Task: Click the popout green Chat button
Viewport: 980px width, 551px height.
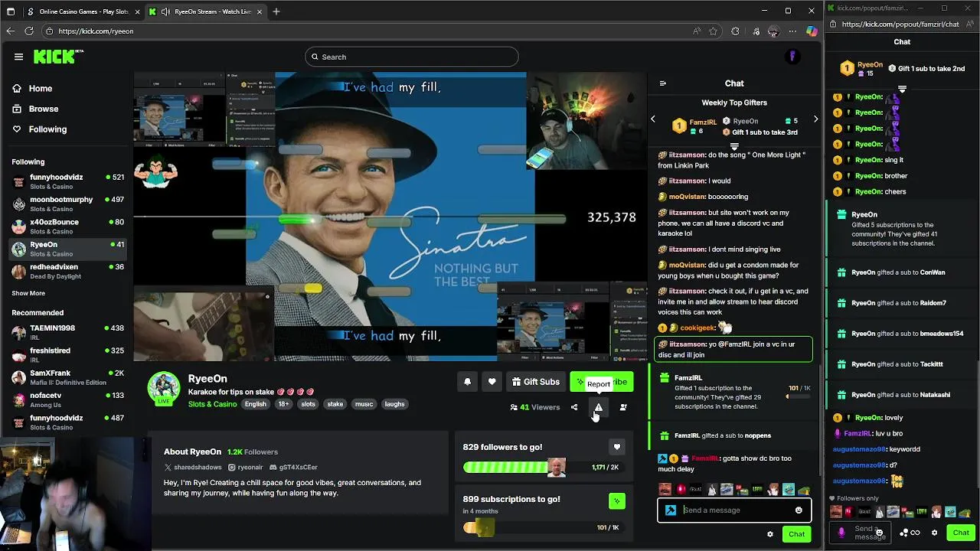Action: [961, 533]
